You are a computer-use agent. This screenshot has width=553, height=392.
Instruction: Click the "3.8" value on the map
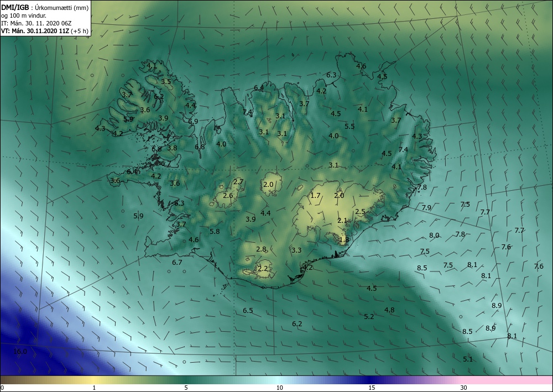[172, 148]
